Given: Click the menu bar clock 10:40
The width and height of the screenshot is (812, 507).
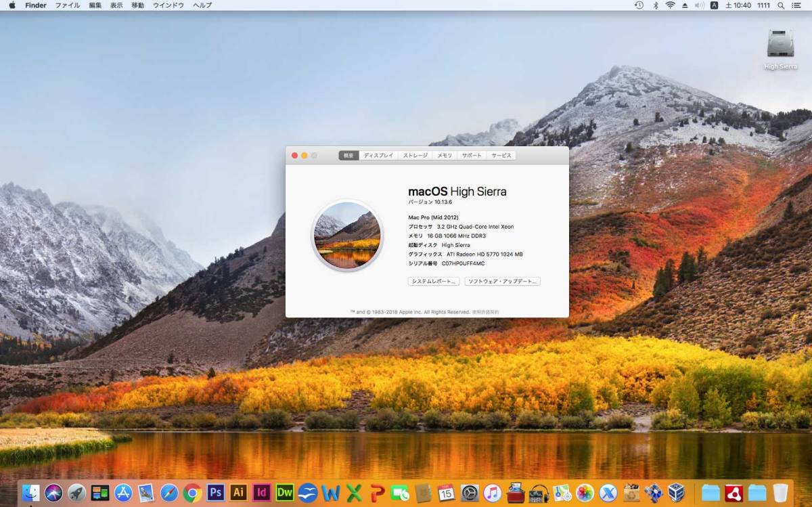Looking at the screenshot, I should (x=738, y=5).
